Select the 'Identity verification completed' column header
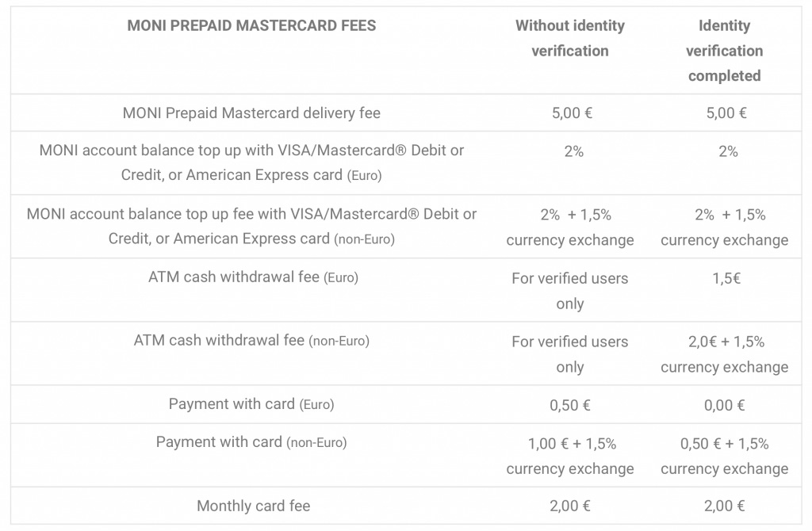Viewport: 812px width, 531px height. (x=725, y=51)
